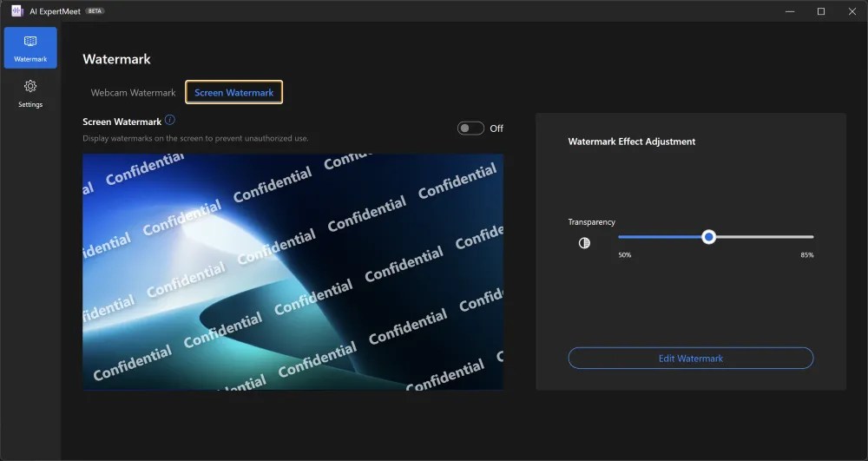Maximize the AI ExpertMeet window
Screen dimensions: 868x461
click(x=821, y=11)
